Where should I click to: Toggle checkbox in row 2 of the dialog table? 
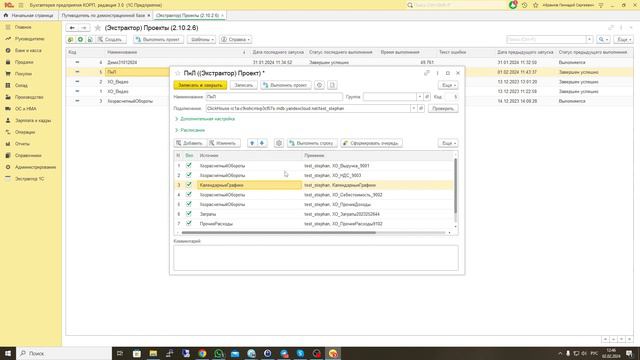189,175
